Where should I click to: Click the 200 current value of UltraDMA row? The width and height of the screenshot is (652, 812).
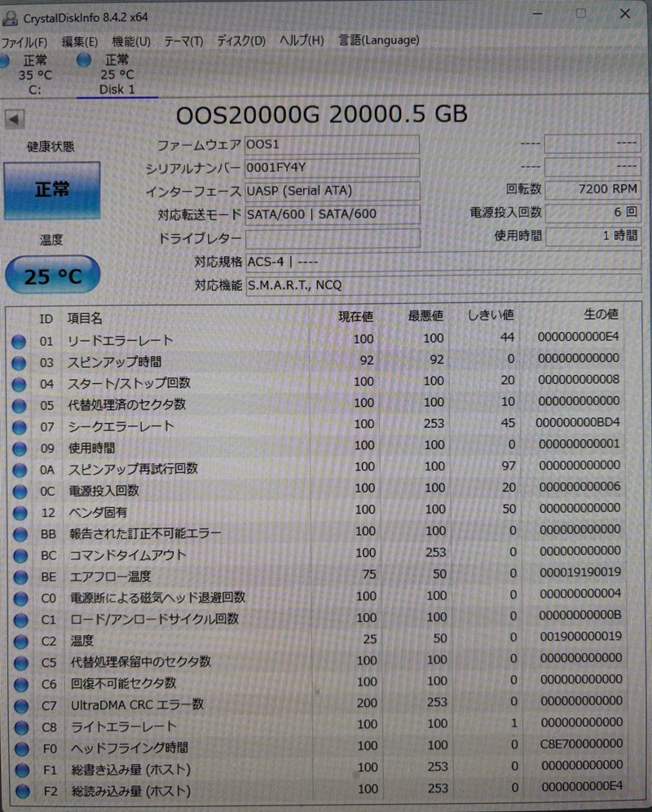point(367,704)
